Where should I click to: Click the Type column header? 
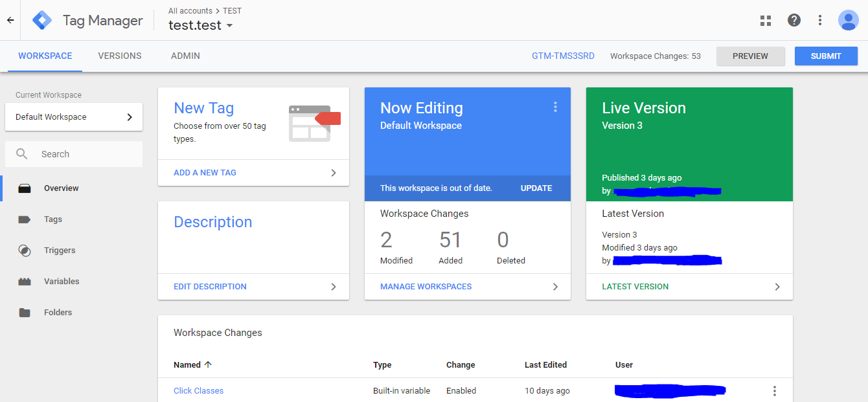(382, 365)
